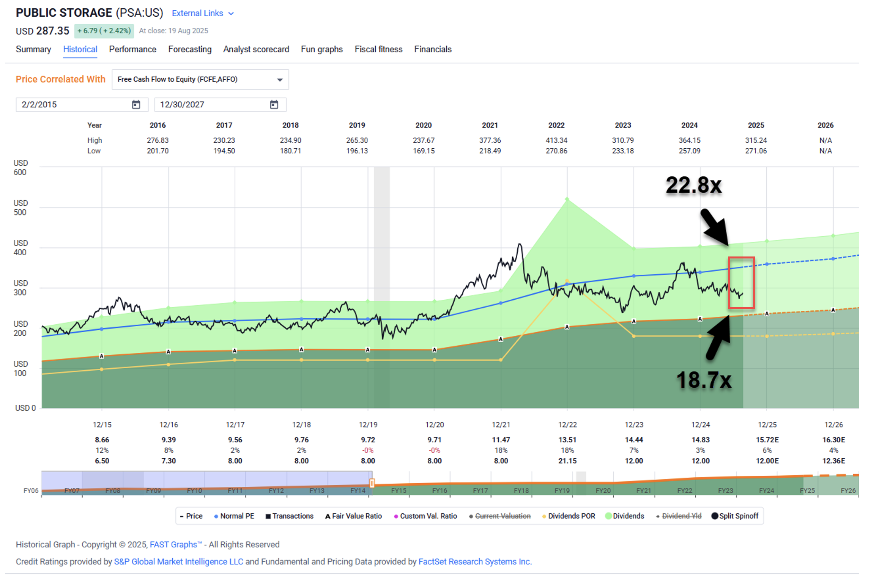The width and height of the screenshot is (879, 588).
Task: Switch to the Summary tab
Action: [33, 49]
